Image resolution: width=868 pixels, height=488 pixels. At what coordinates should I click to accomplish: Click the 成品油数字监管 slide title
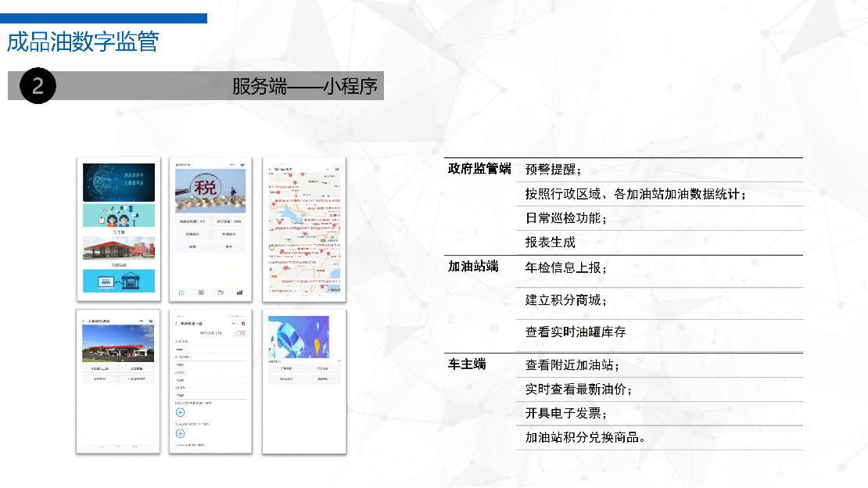82,41
